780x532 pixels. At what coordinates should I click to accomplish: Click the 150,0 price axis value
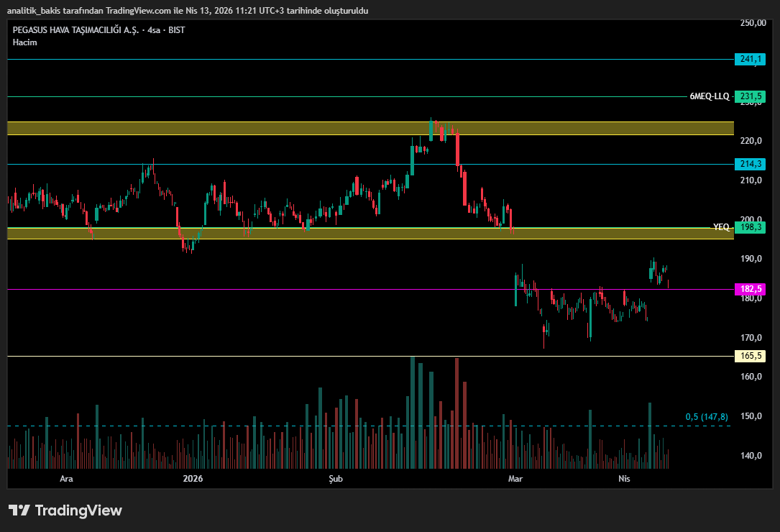[751, 416]
